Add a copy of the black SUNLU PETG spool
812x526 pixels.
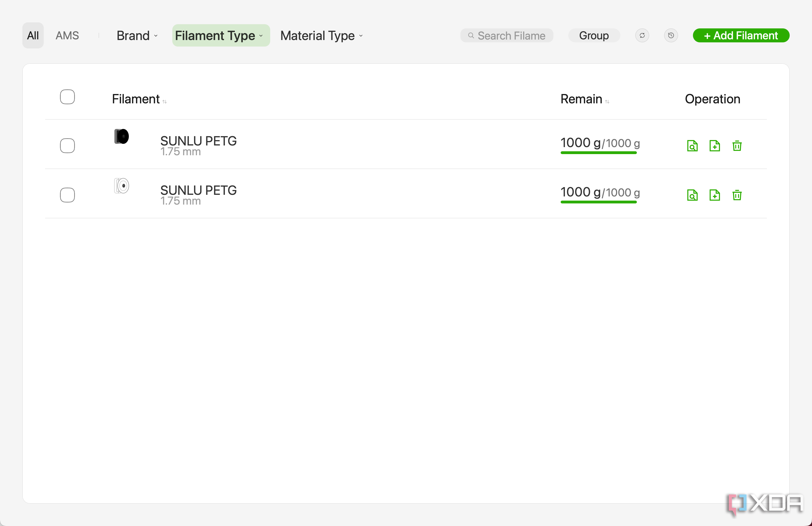714,146
